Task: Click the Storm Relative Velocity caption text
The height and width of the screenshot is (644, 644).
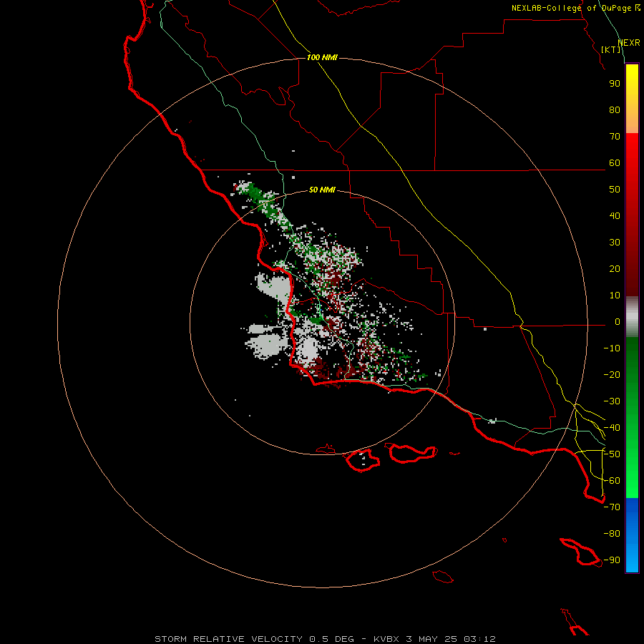Action: [x=325, y=639]
